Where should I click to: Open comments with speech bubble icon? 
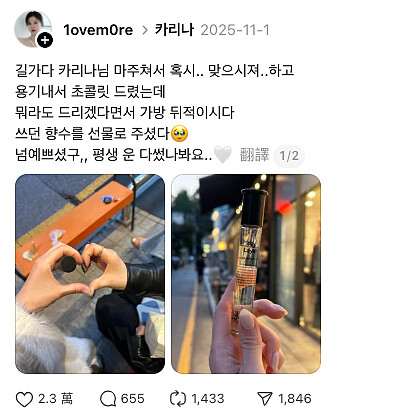(108, 399)
